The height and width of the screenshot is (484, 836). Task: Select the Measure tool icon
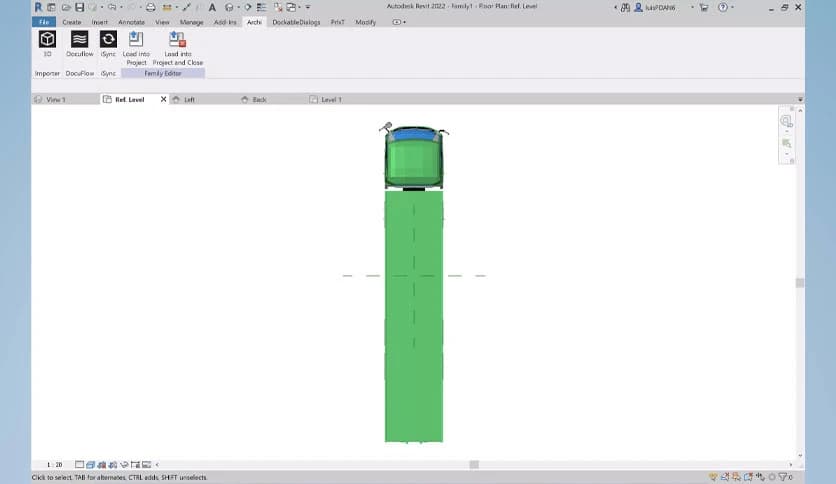[167, 7]
